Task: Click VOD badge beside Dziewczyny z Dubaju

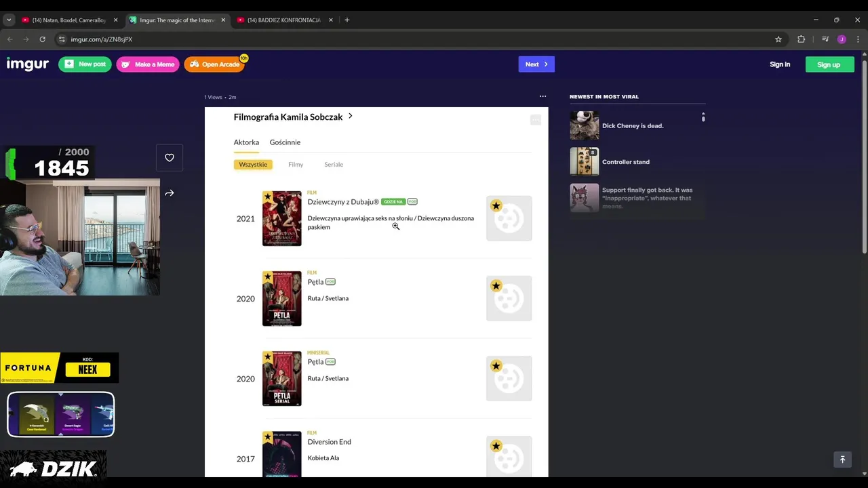Action: [x=412, y=202]
